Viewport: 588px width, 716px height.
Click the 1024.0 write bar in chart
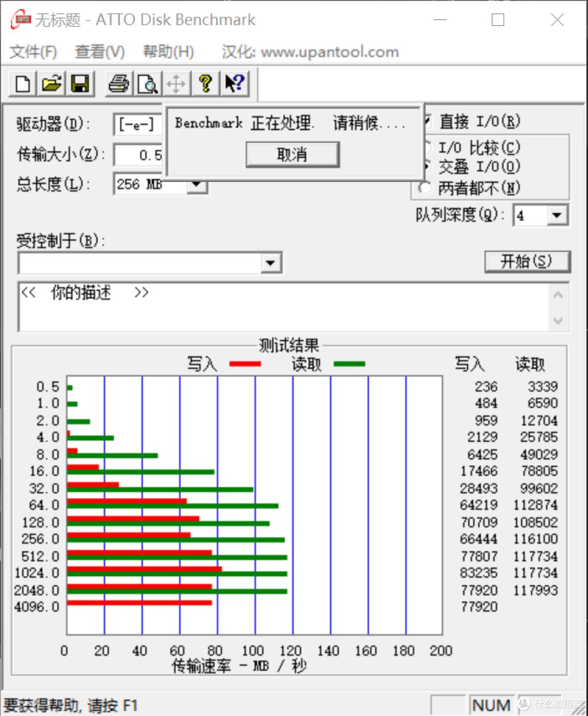(x=144, y=569)
